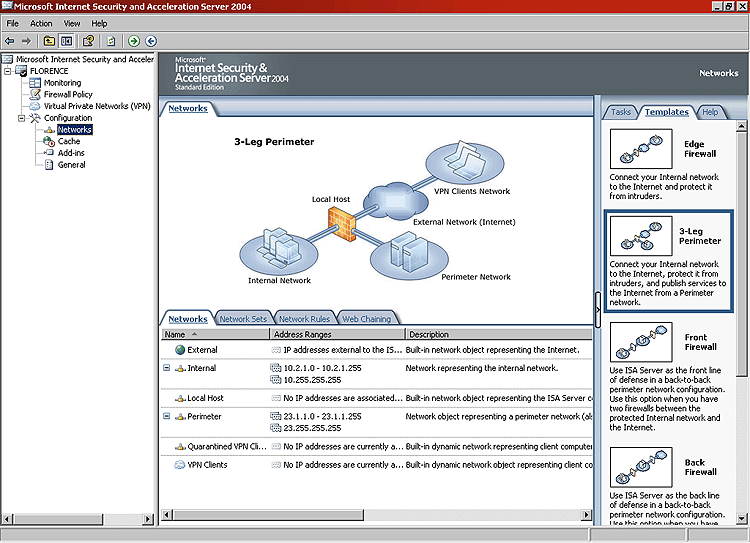
Task: Select the Edge Firewall template thumbnail
Action: coord(641,149)
